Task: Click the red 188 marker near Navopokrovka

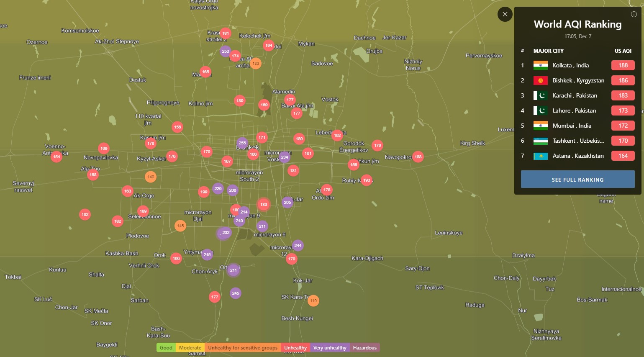Action: 418,157
